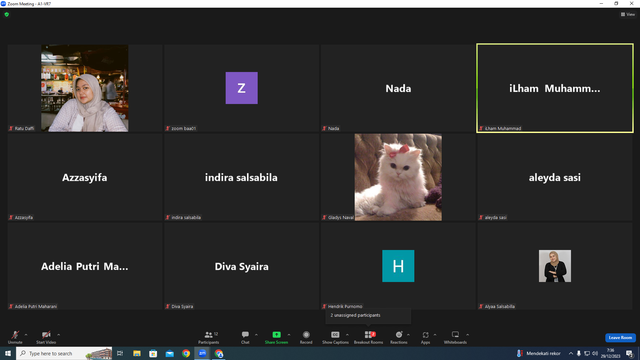
Task: Select the aleyda sasi tile name
Action: coord(555,178)
